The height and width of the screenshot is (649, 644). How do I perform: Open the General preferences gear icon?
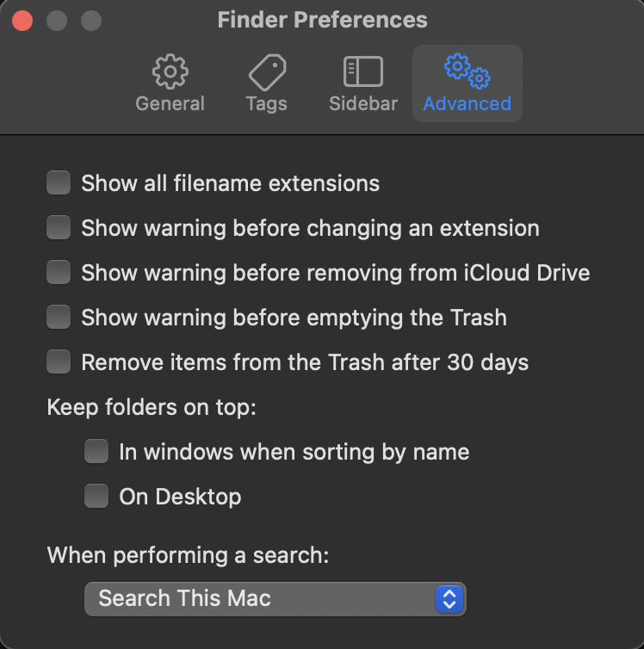170,71
